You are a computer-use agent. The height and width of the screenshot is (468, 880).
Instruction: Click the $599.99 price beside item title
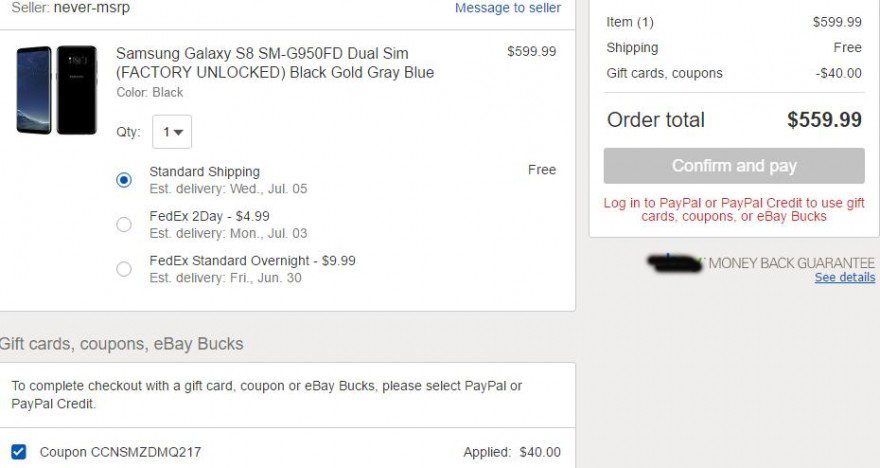531,52
